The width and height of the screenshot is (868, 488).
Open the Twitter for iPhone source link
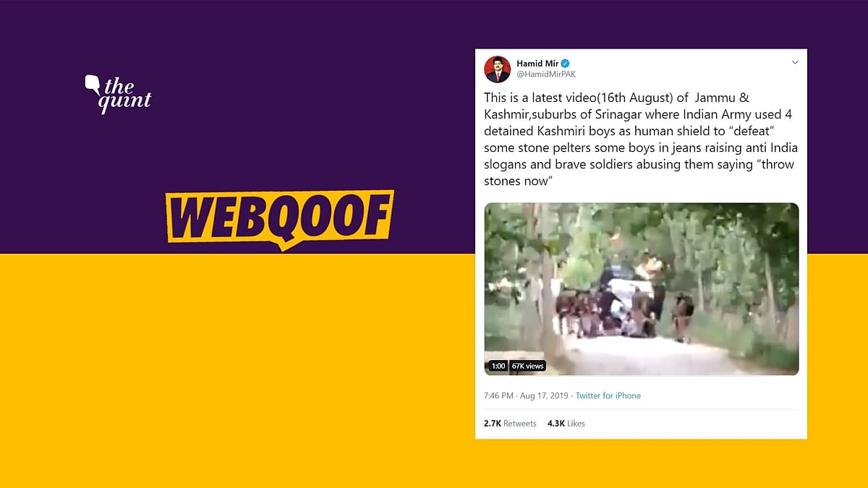(608, 396)
